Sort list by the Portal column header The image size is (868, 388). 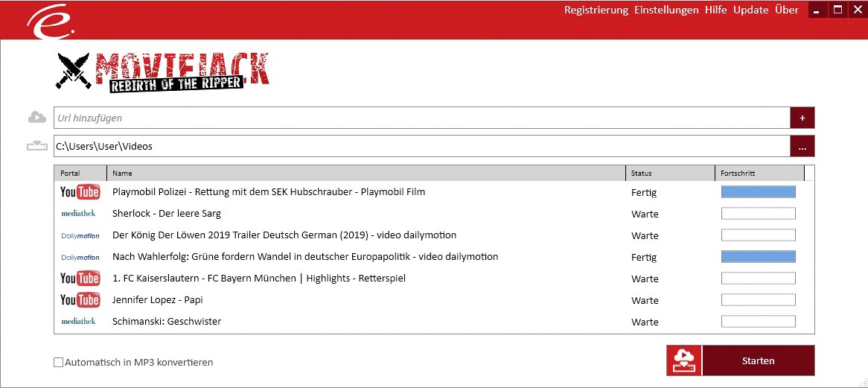click(x=80, y=174)
